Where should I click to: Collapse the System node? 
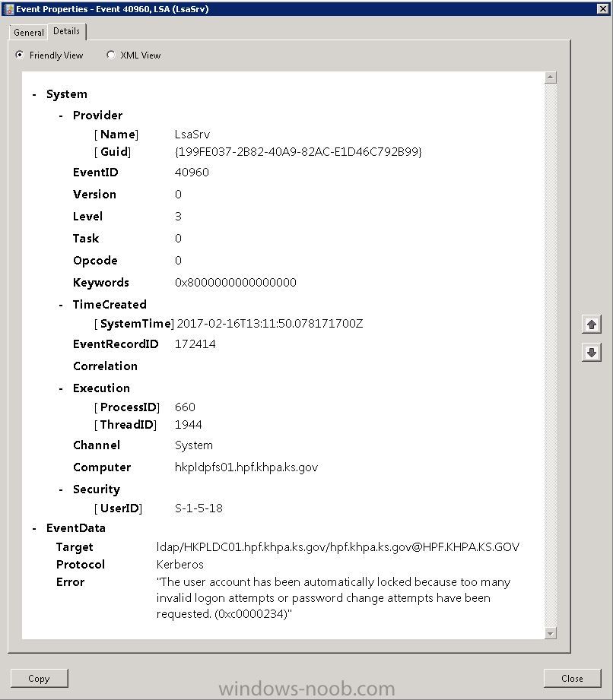pyautogui.click(x=34, y=95)
